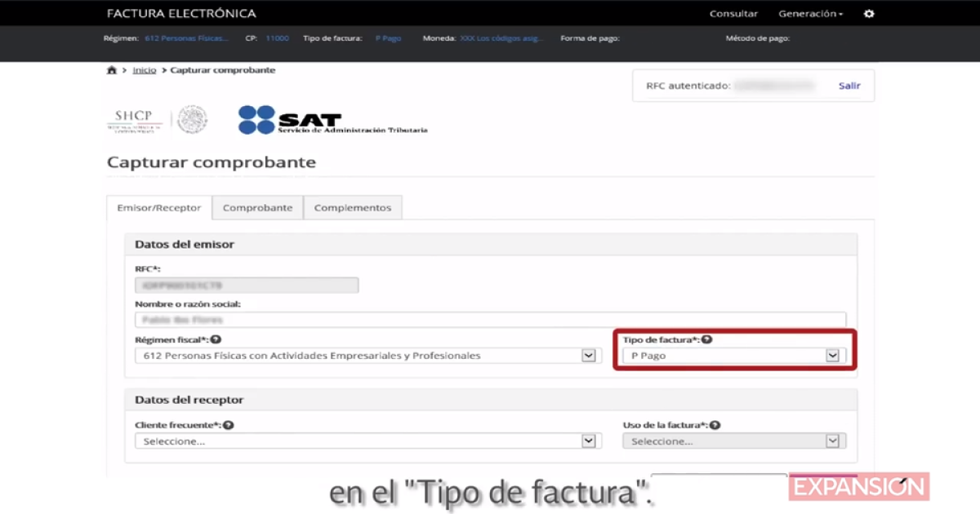Click the "Nombre o razón social" input field
The height and width of the screenshot is (514, 980).
click(x=490, y=319)
